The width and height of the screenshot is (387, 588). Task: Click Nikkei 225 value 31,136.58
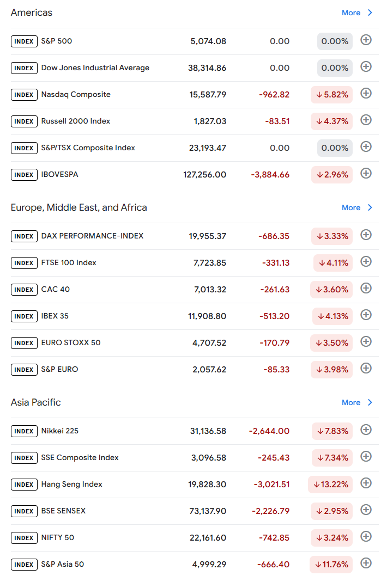click(208, 431)
